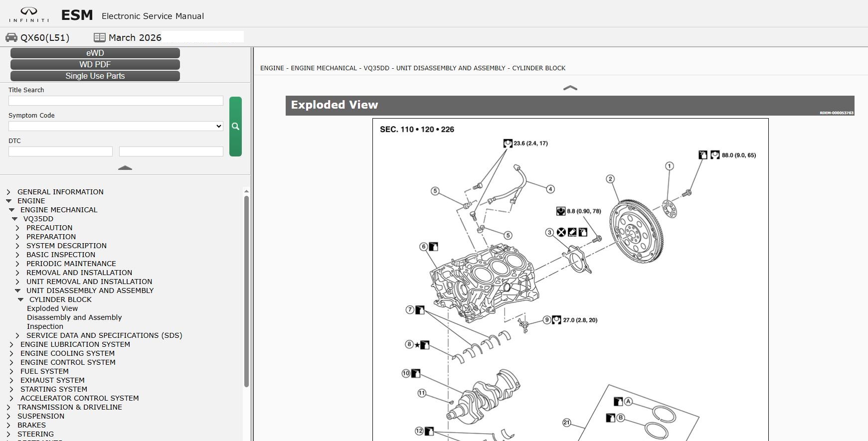Expand SERVICE DATA AND SPECIFICATIONS (SDS)
The image size is (868, 441).
point(17,335)
